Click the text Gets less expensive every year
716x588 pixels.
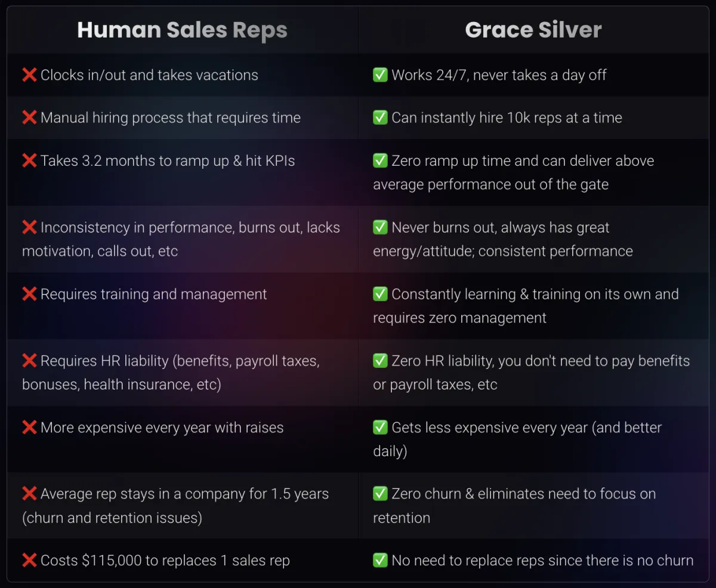click(x=490, y=428)
